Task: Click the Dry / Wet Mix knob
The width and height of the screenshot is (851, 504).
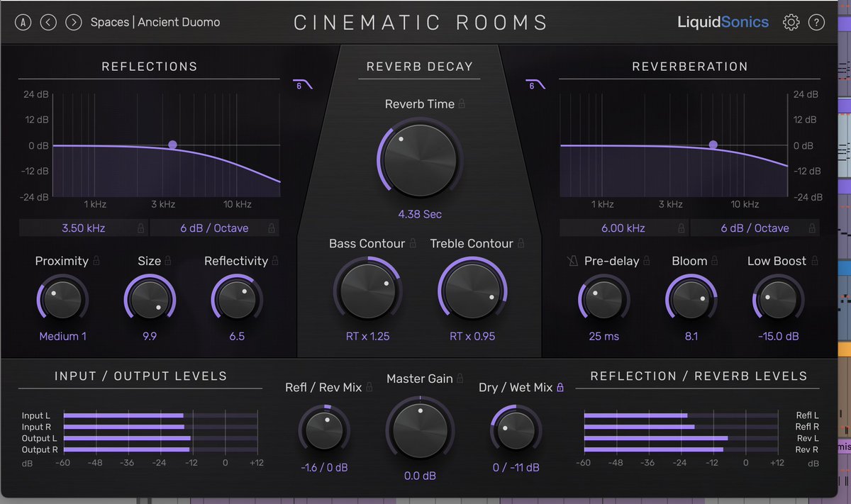Action: tap(516, 430)
